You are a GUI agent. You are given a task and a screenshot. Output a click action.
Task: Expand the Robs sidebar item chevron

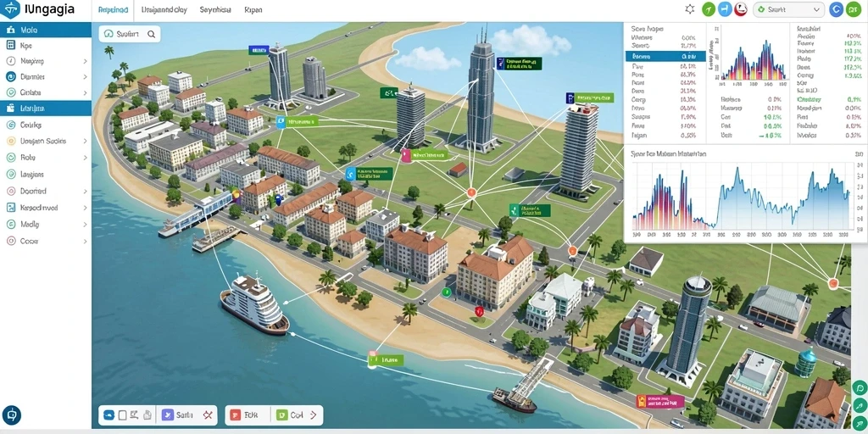[x=86, y=158]
